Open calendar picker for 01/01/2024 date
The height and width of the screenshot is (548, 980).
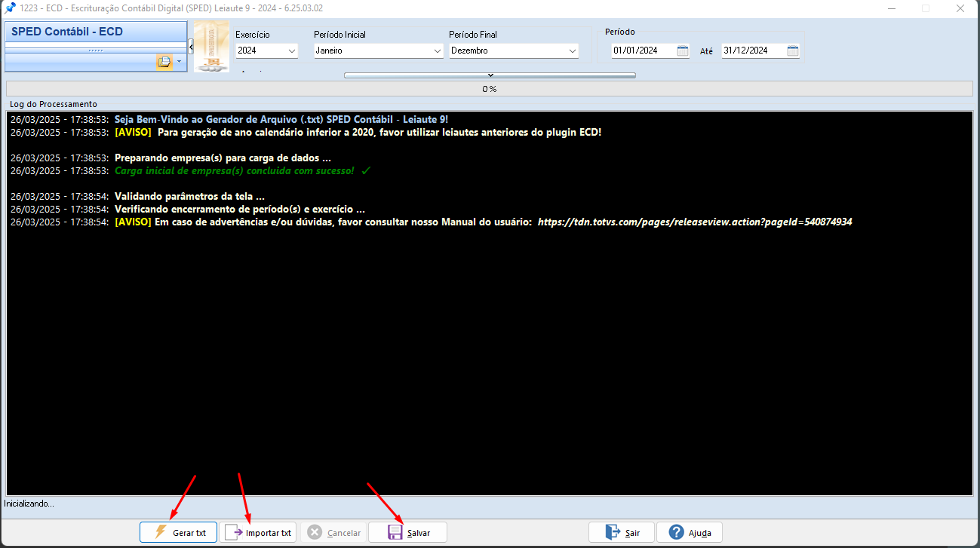683,51
